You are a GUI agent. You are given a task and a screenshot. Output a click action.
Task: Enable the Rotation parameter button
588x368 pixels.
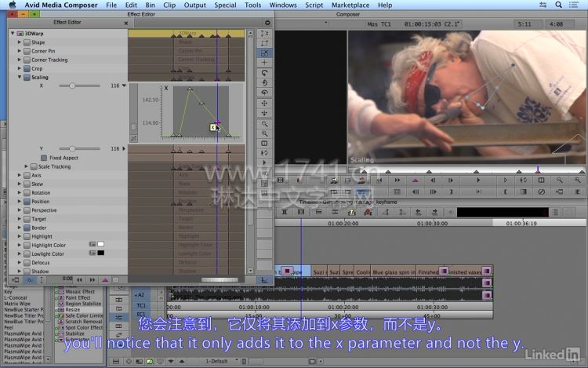pos(27,193)
